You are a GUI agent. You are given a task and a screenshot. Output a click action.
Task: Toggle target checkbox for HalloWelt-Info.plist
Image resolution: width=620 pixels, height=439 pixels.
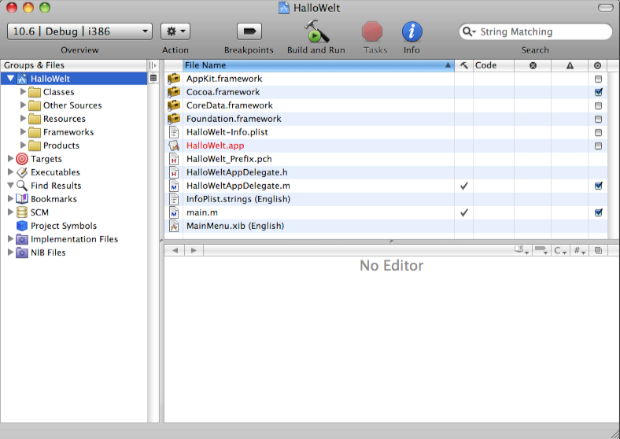click(598, 132)
